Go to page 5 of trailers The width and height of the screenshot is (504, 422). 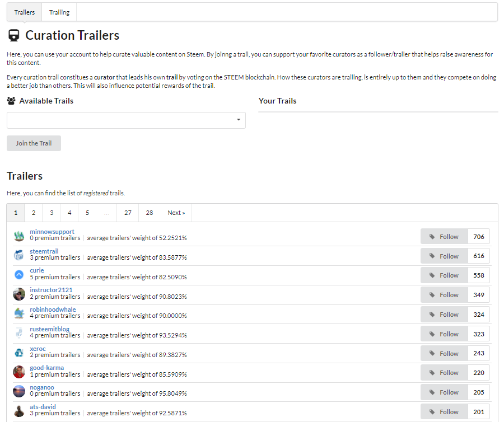87,213
